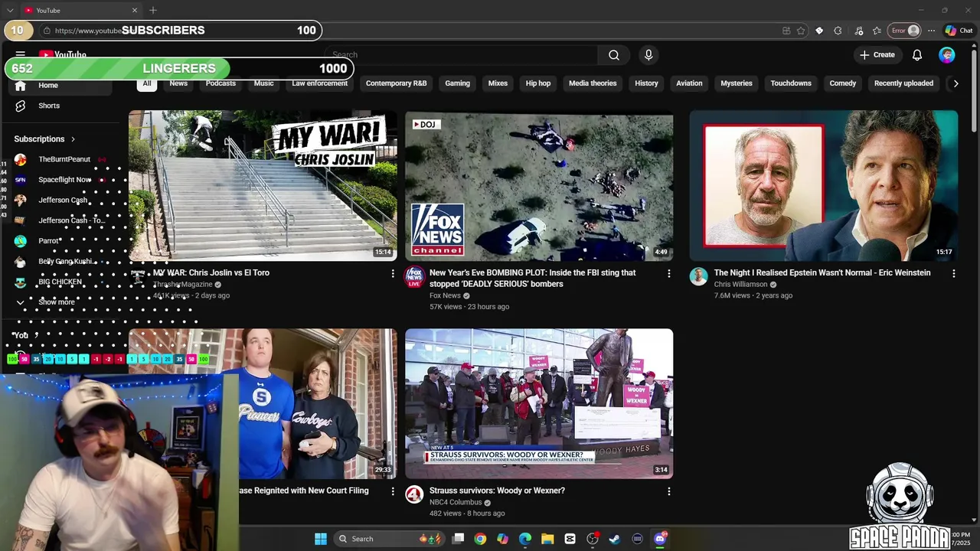Select the Podcasts category chip
Screen dimensions: 980x551
pos(220,83)
